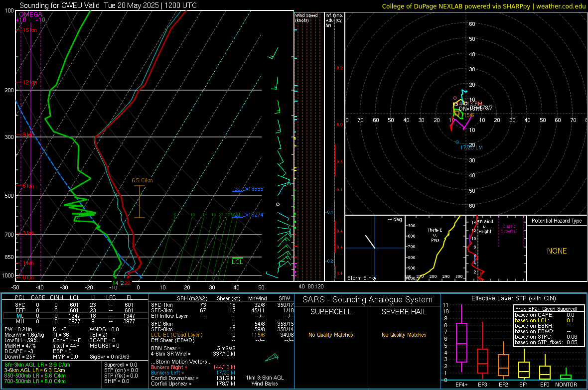Click the green LCL marker on the skew-T
The width and height of the screenshot is (588, 390).
(237, 261)
